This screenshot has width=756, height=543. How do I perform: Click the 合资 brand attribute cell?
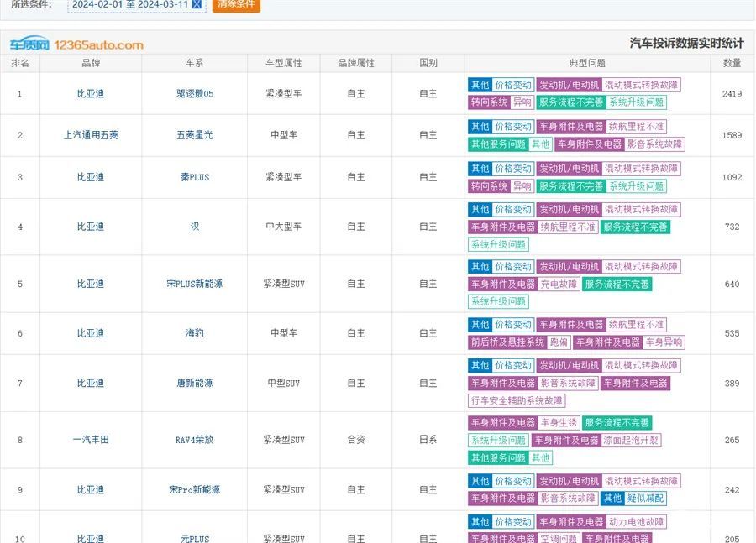(356, 440)
